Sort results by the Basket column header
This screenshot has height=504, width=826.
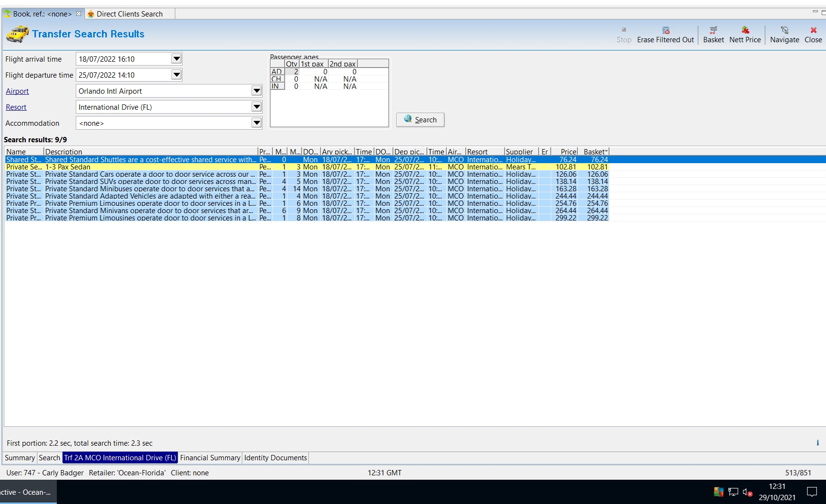(x=593, y=151)
